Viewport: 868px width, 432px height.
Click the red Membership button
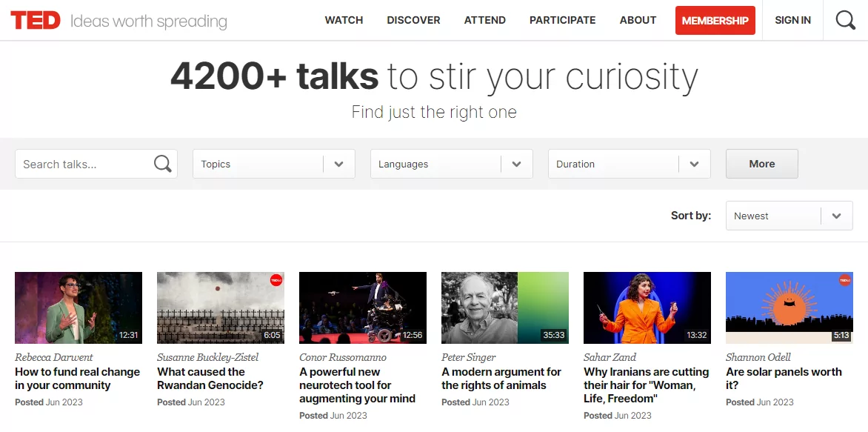pyautogui.click(x=715, y=21)
